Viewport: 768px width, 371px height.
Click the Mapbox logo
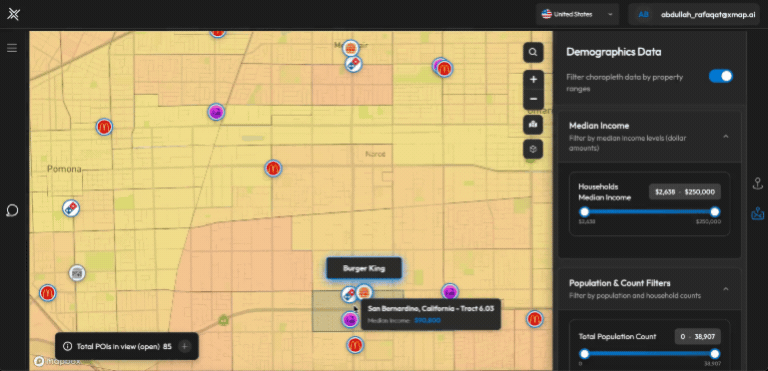(x=57, y=362)
